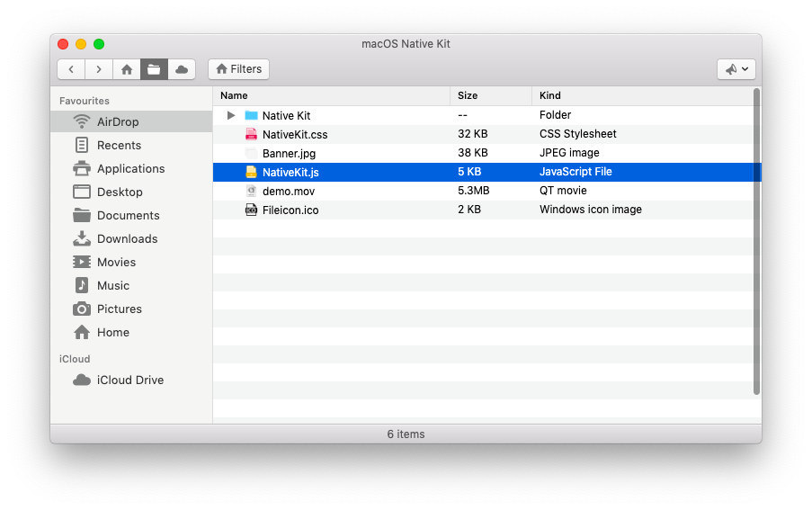The image size is (812, 510).
Task: Click the vertical scrollbar of file list
Action: 756,241
